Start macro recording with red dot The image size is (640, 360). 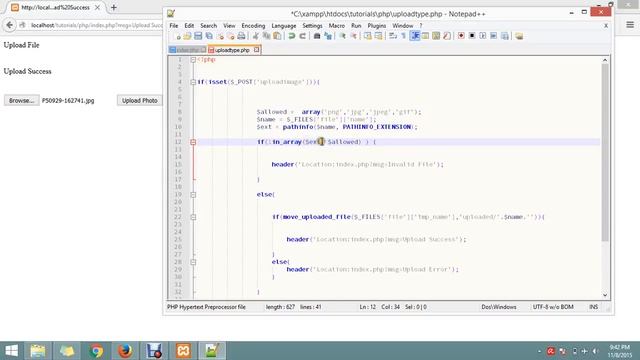(x=461, y=36)
